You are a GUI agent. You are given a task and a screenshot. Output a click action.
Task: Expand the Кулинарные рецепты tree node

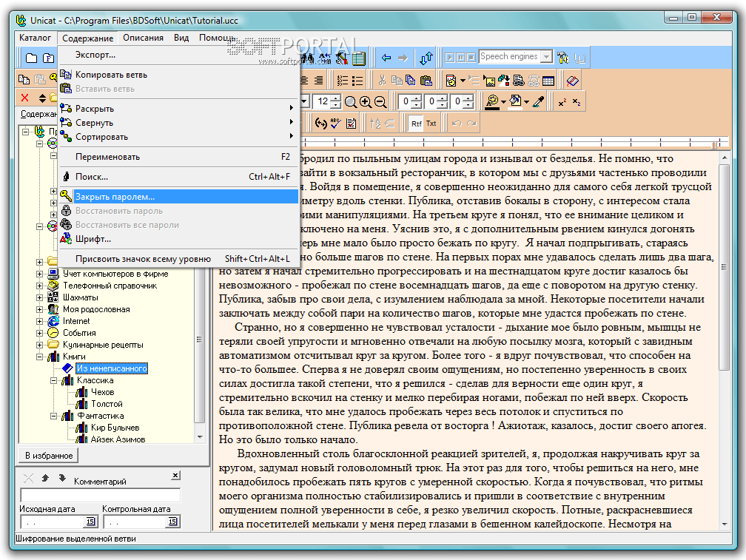(x=40, y=345)
